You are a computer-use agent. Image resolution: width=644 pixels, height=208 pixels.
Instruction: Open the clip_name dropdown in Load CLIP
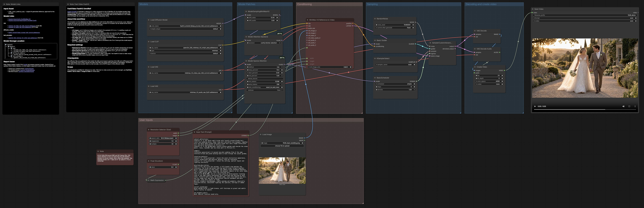(185, 48)
